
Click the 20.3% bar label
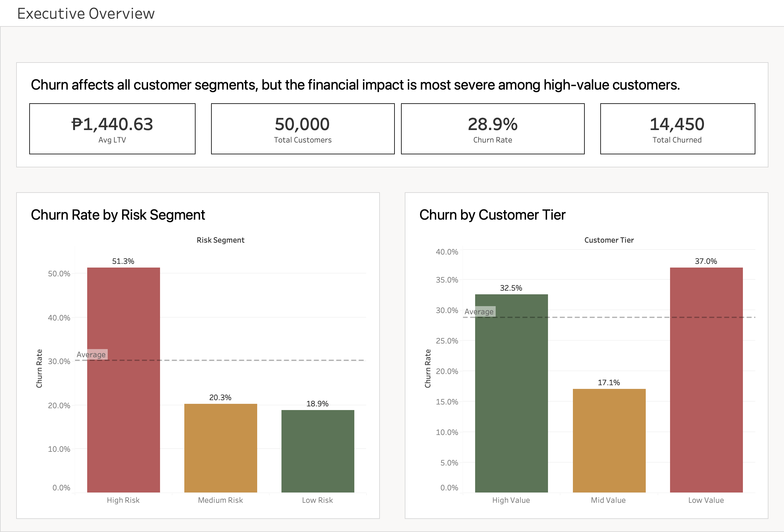(220, 398)
